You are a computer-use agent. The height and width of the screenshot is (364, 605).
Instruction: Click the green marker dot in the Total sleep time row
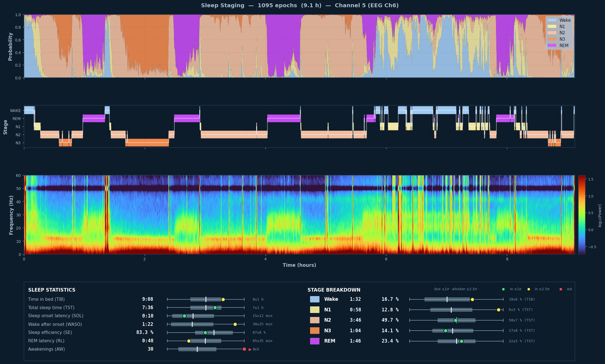pyautogui.click(x=215, y=308)
